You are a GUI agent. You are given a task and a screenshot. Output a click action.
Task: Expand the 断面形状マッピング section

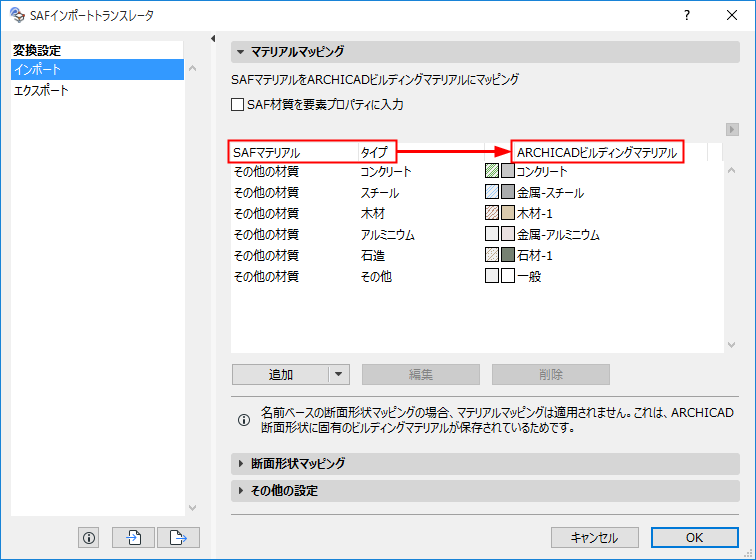(x=241, y=464)
